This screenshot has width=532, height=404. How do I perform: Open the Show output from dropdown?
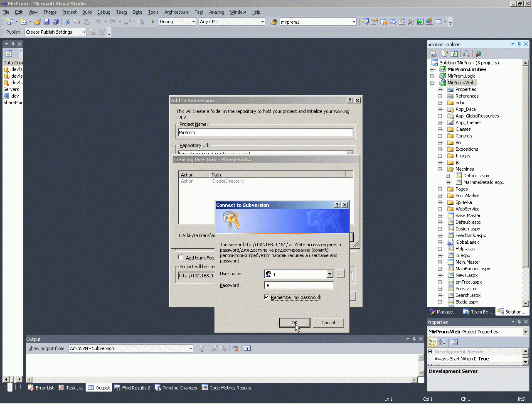pyautogui.click(x=191, y=348)
